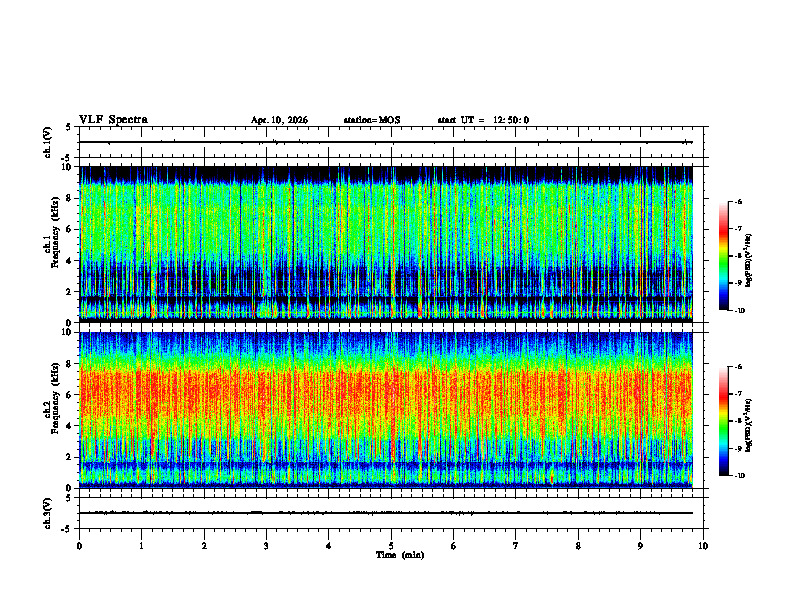Click the "-6" tick on ch.1 colorbar
Image resolution: width=792 pixels, height=612 pixels.
coord(738,201)
